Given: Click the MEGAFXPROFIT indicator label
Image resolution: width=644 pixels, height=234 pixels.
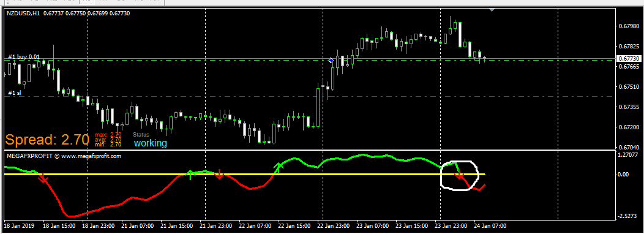Looking at the screenshot, I should [x=64, y=156].
